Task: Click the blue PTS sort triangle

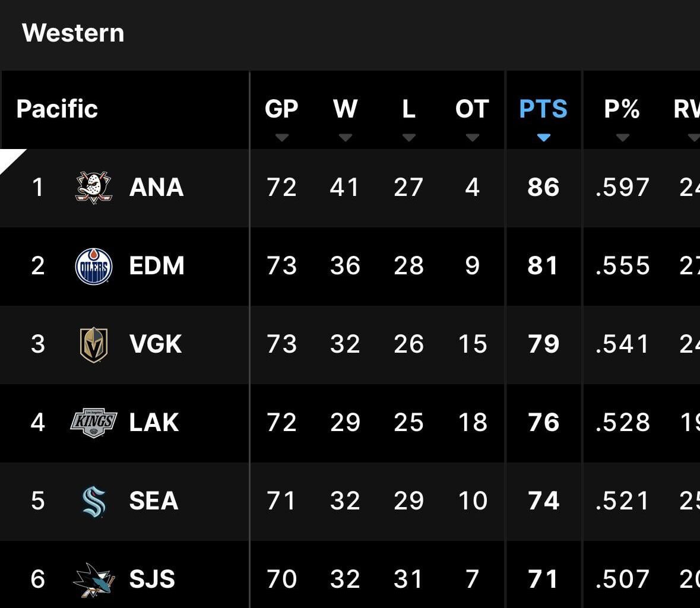Action: click(x=543, y=138)
